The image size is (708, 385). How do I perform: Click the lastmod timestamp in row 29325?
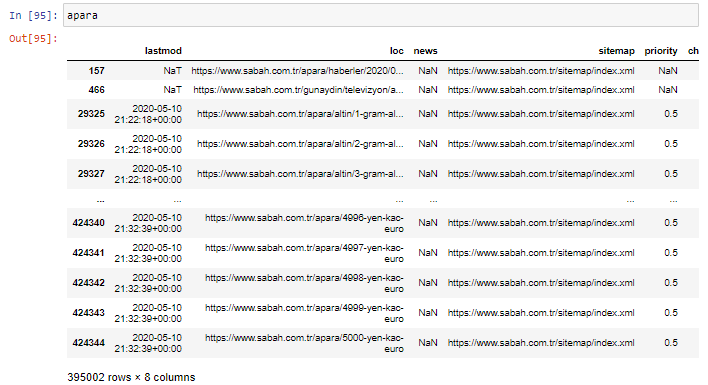[148, 114]
